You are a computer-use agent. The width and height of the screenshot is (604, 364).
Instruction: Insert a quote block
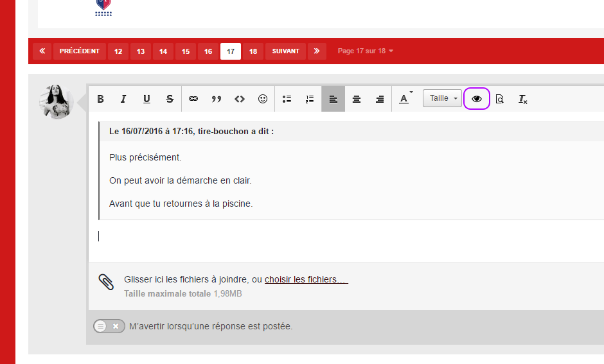pos(217,99)
